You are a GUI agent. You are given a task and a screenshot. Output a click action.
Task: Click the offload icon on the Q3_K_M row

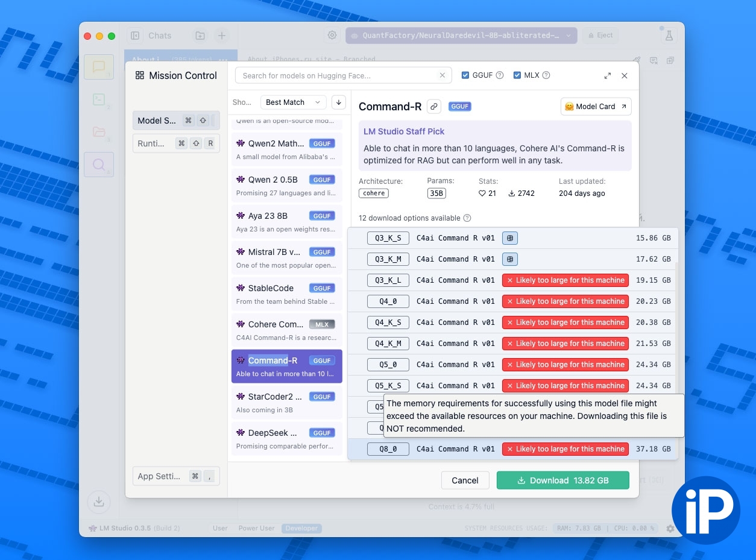[510, 259]
